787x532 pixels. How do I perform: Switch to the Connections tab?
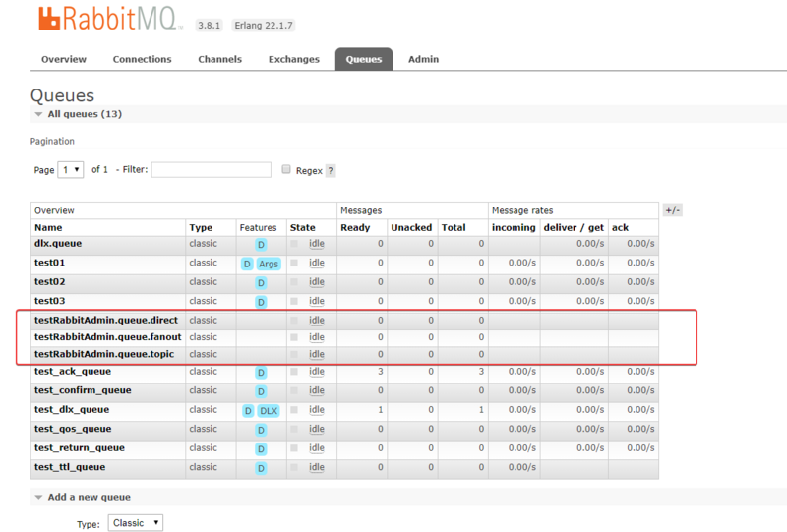[x=142, y=59]
